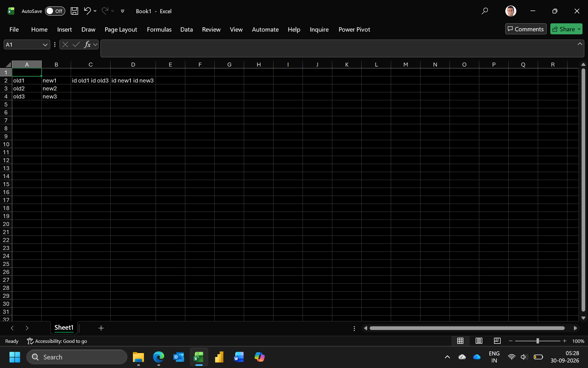
Task: Open the Data ribbon tab
Action: [x=187, y=29]
